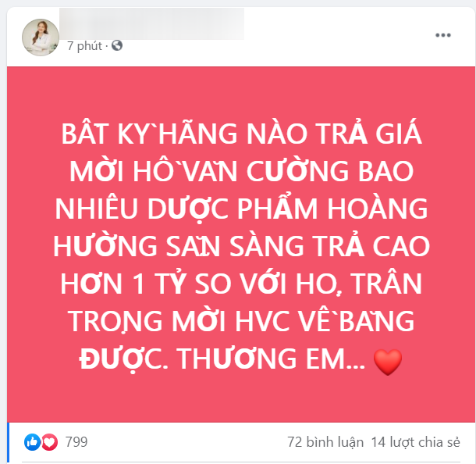The image size is (476, 464).
Task: Click the "TRỌNG MỜI HVC VỀ BẰNG" text line
Action: 241,321
